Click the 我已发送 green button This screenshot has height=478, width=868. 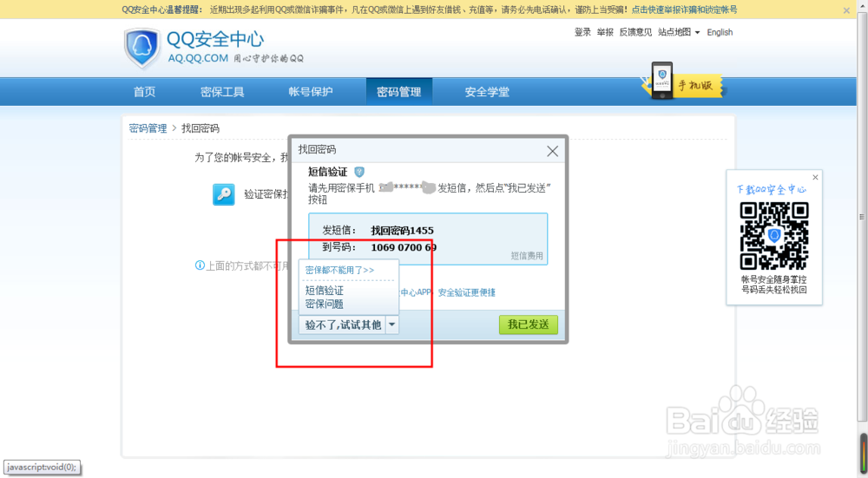pos(528,324)
